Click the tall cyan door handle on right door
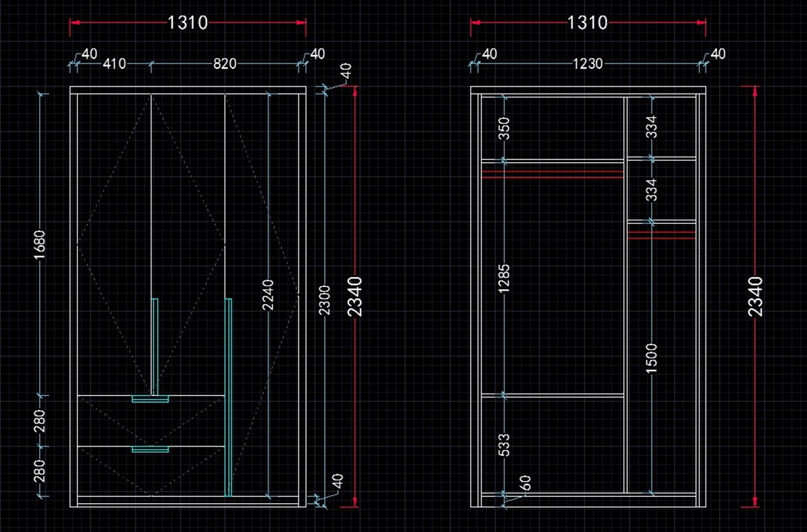Image resolution: width=807 pixels, height=532 pixels. click(x=228, y=397)
